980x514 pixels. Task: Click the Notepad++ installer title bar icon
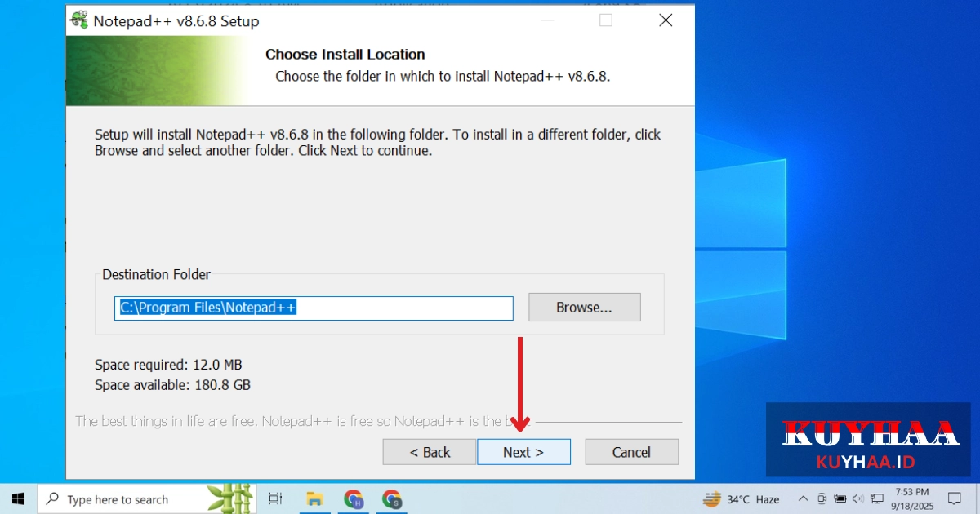pyautogui.click(x=79, y=20)
